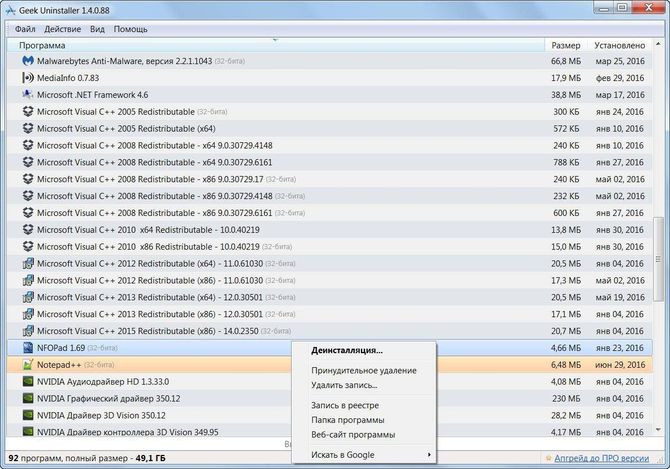
Task: Click the 66,8 МБ size cell
Action: [x=566, y=61]
